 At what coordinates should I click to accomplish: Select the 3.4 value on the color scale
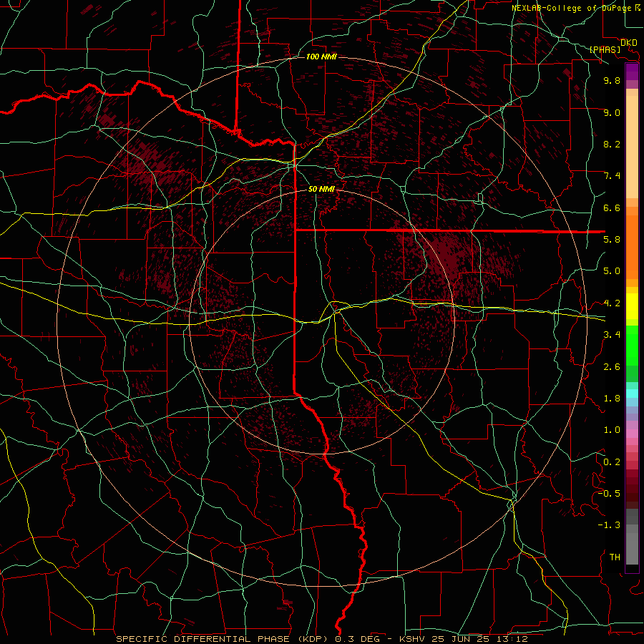[x=612, y=334]
